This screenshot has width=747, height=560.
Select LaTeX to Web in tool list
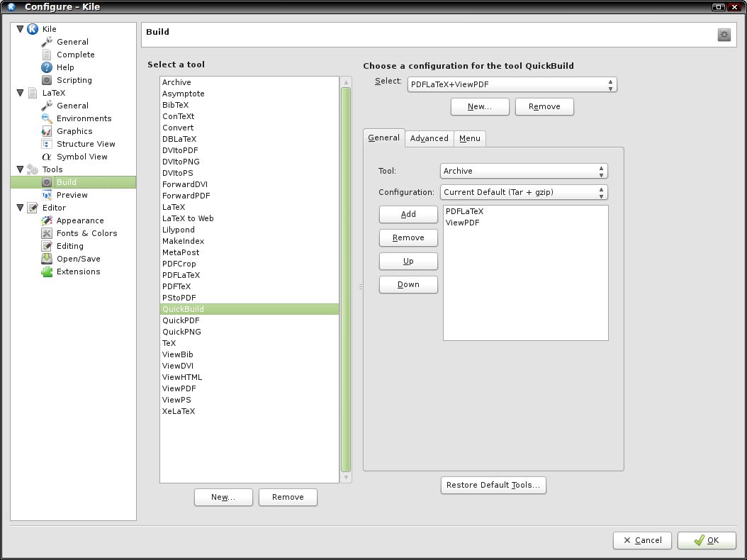249,219
